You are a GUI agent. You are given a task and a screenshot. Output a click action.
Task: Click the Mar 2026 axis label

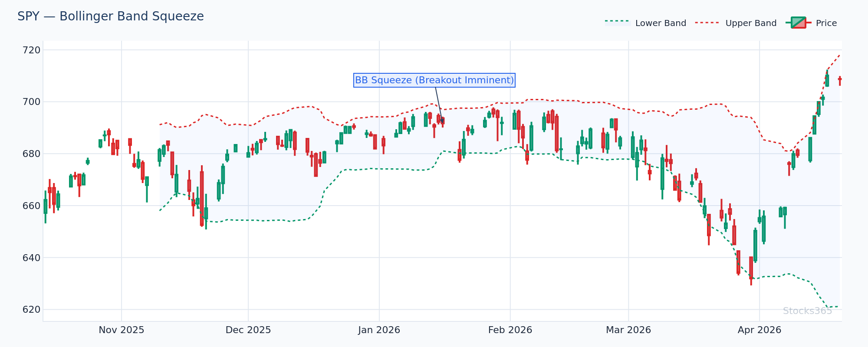pos(628,330)
